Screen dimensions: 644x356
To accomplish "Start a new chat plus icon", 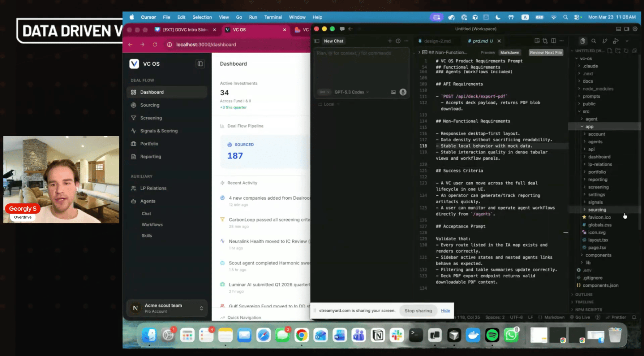I will click(x=390, y=41).
